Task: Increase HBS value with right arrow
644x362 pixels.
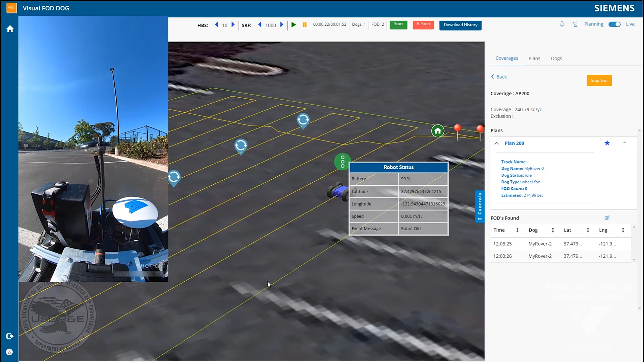Action: [233, 24]
